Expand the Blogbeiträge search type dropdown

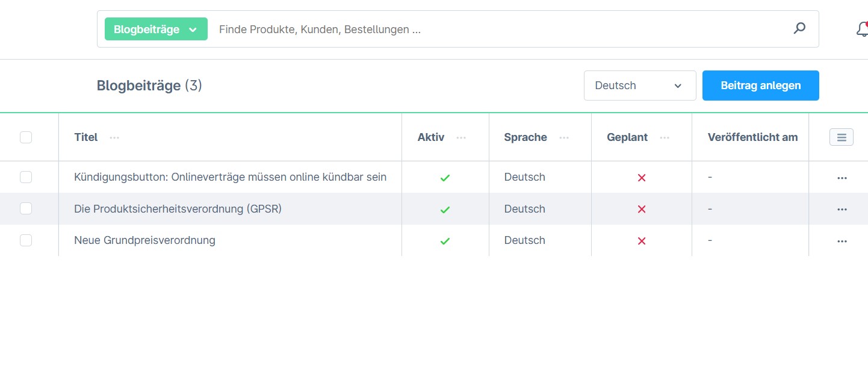[x=156, y=29]
